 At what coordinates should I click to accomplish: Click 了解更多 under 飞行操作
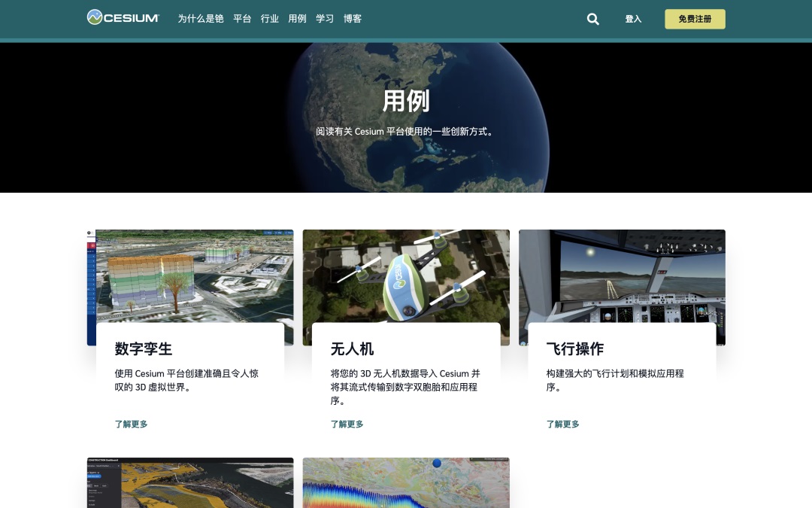pyautogui.click(x=563, y=424)
